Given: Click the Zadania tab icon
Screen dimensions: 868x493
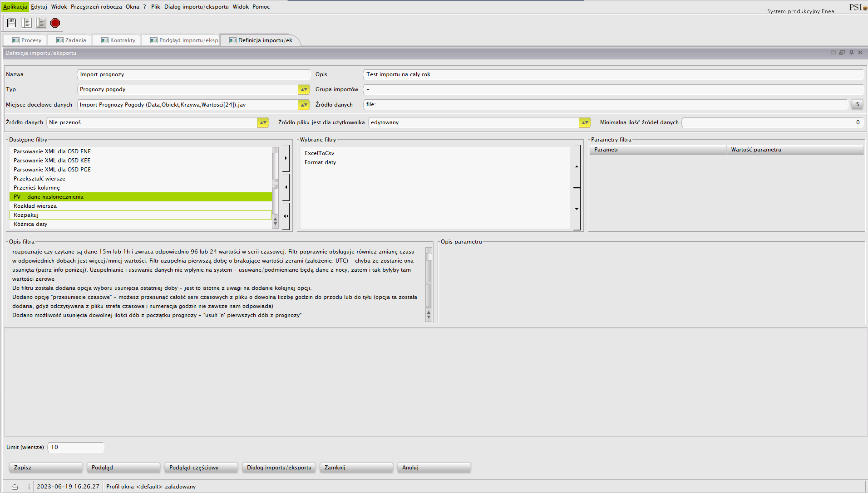Looking at the screenshot, I should [60, 40].
